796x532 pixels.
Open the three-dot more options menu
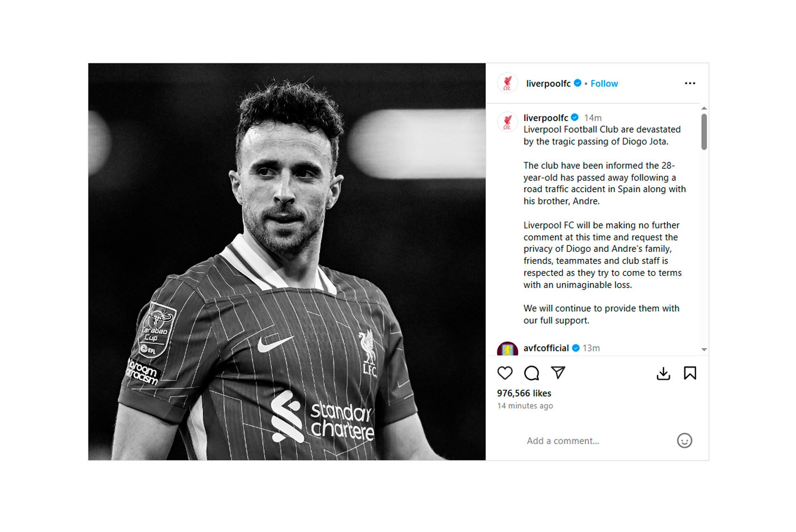coord(690,83)
